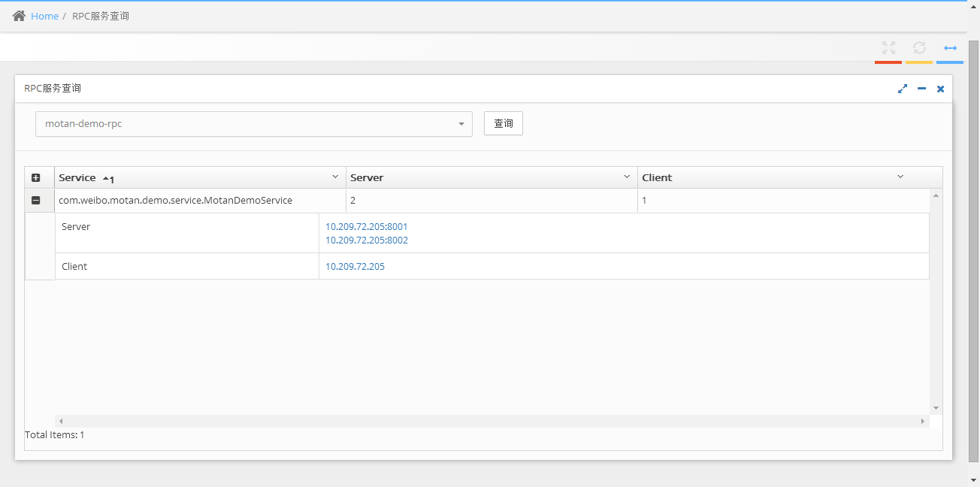980x487 pixels.
Task: Click the refresh icon in top toolbar
Action: coord(919,48)
